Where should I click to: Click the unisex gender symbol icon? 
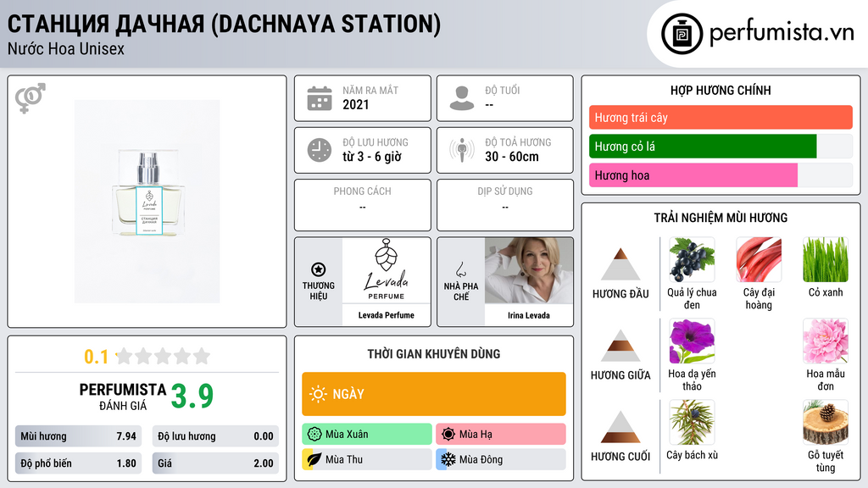[x=31, y=98]
